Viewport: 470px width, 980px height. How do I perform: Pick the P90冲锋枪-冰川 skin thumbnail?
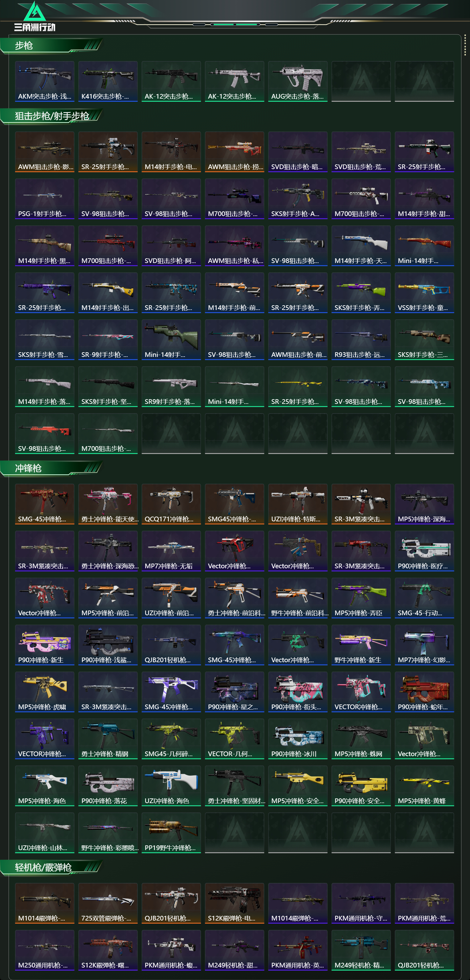point(298,739)
